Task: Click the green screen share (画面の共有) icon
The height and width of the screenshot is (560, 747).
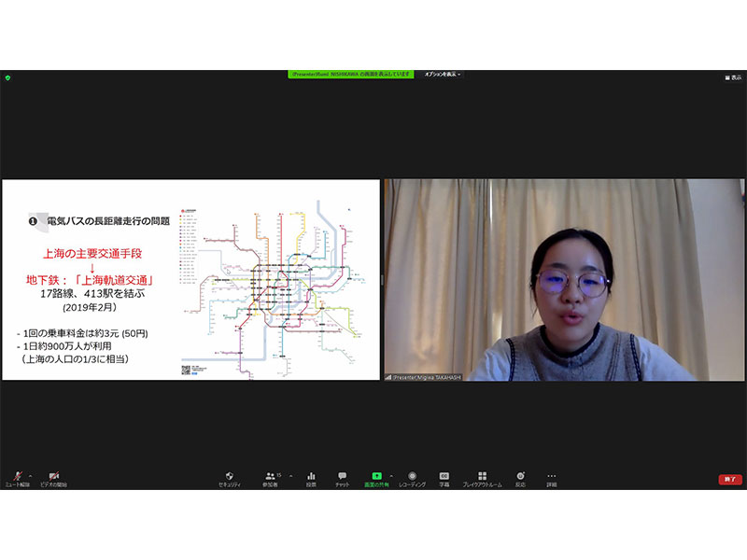Action: (x=377, y=477)
